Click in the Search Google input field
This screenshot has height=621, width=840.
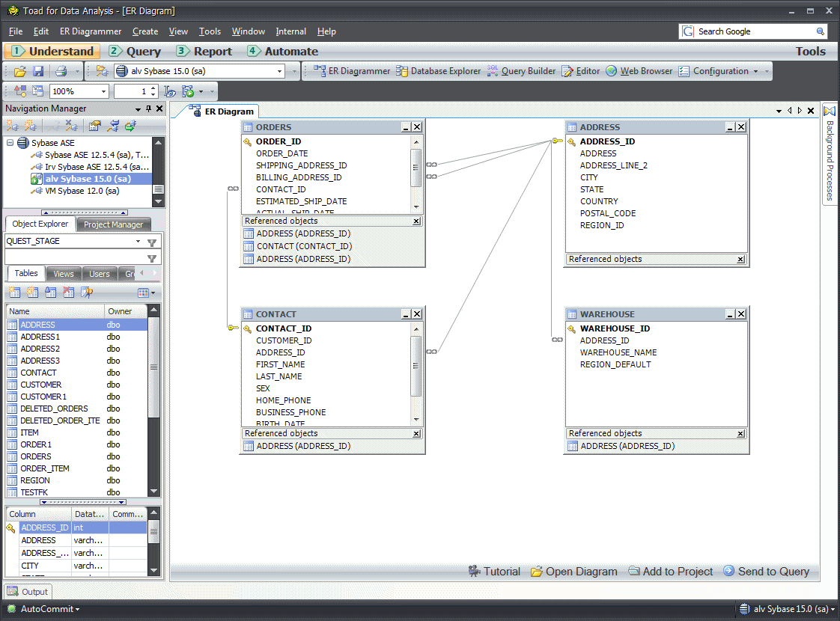(755, 31)
